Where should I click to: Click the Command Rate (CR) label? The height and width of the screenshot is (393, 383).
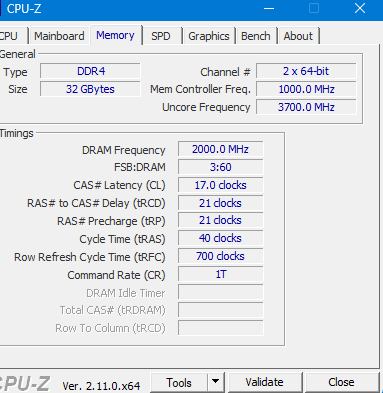116,275
